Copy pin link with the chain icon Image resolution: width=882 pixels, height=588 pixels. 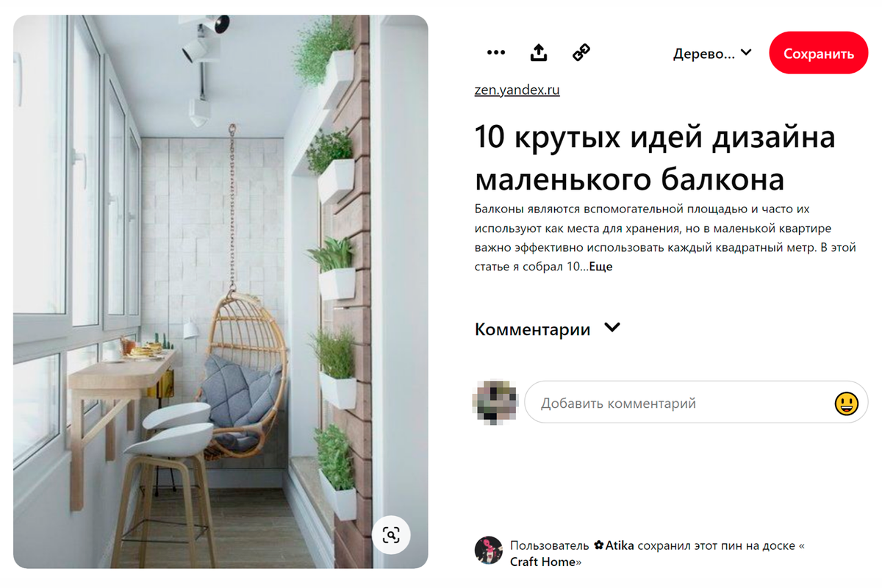coord(581,53)
